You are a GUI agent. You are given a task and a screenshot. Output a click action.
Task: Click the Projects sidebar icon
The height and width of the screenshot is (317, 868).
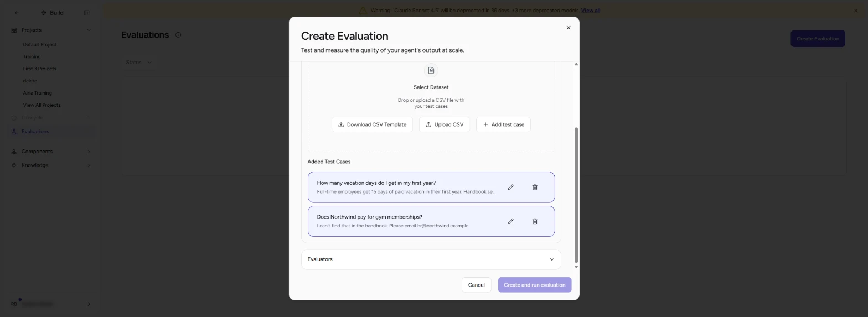[x=14, y=30]
